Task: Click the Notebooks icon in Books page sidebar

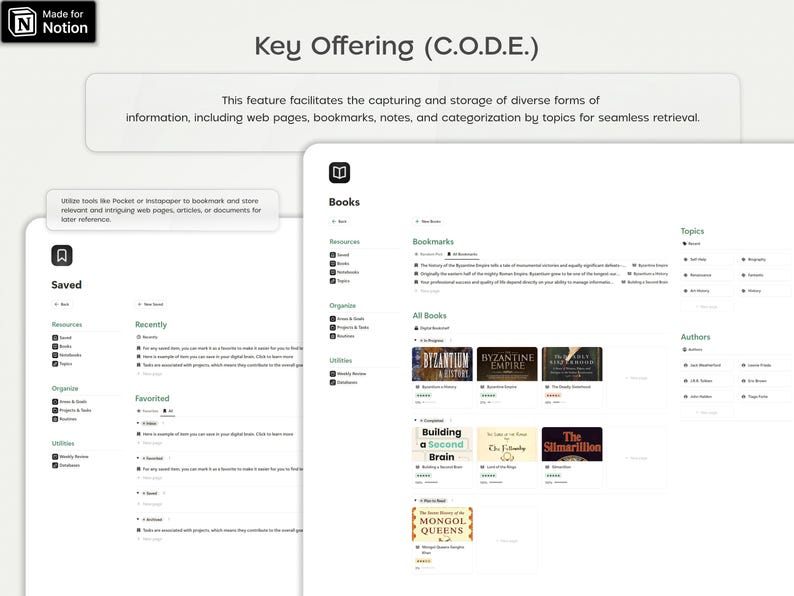Action: tap(333, 272)
